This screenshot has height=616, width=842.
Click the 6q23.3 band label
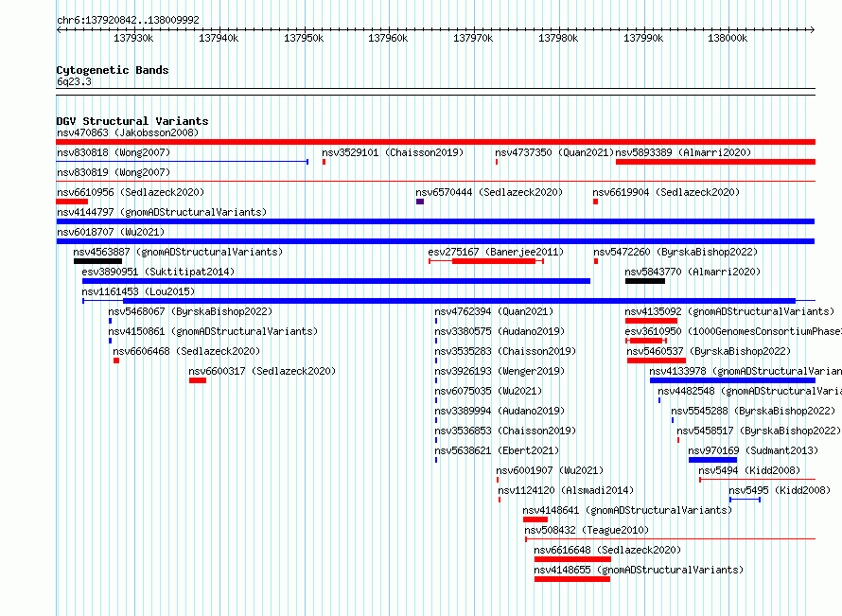click(74, 81)
